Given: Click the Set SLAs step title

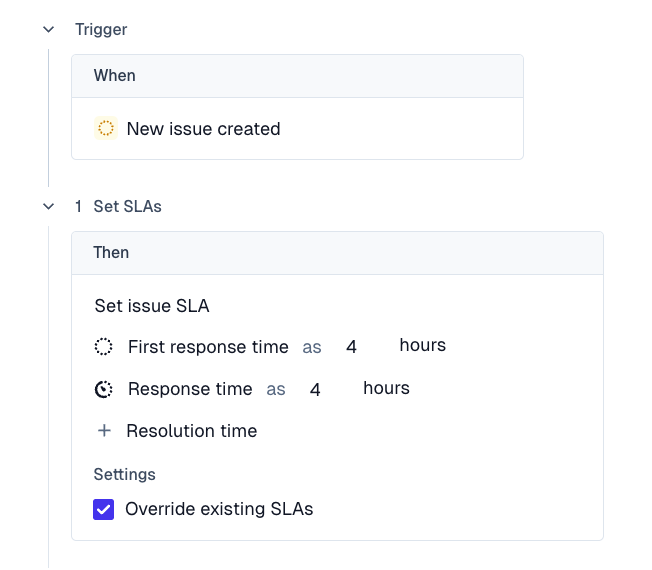Looking at the screenshot, I should [127, 207].
